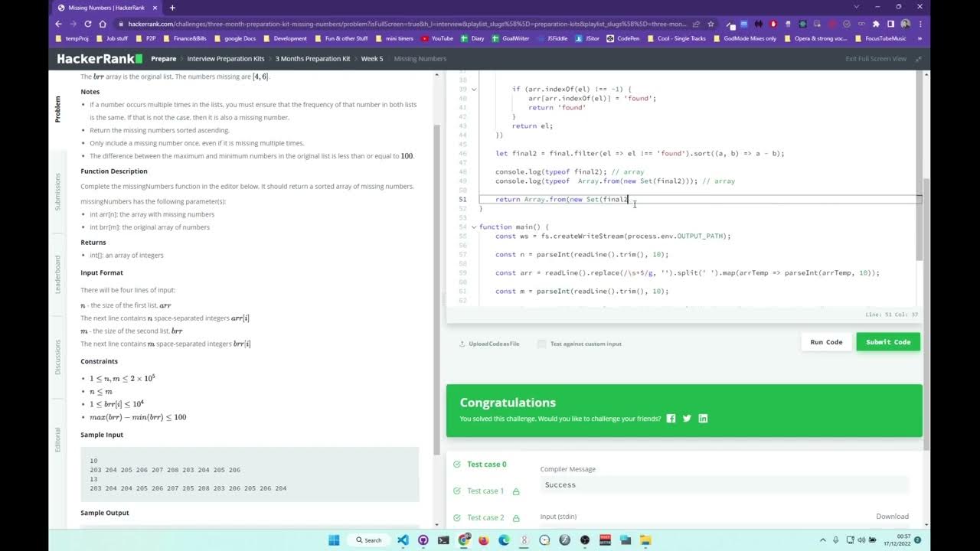Viewport: 980px width, 551px height.
Task: Collapse code fold arrow at line 39
Action: point(474,90)
